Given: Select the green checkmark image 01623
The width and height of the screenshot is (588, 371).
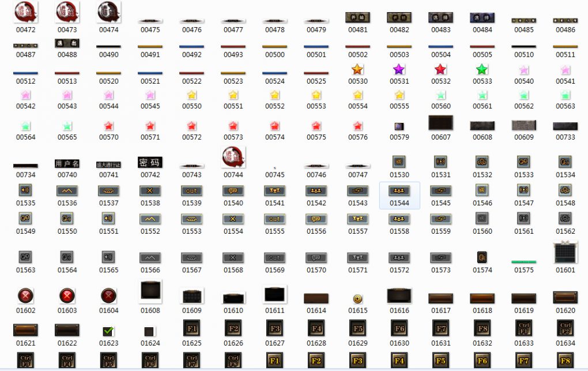Looking at the screenshot, I should [108, 331].
